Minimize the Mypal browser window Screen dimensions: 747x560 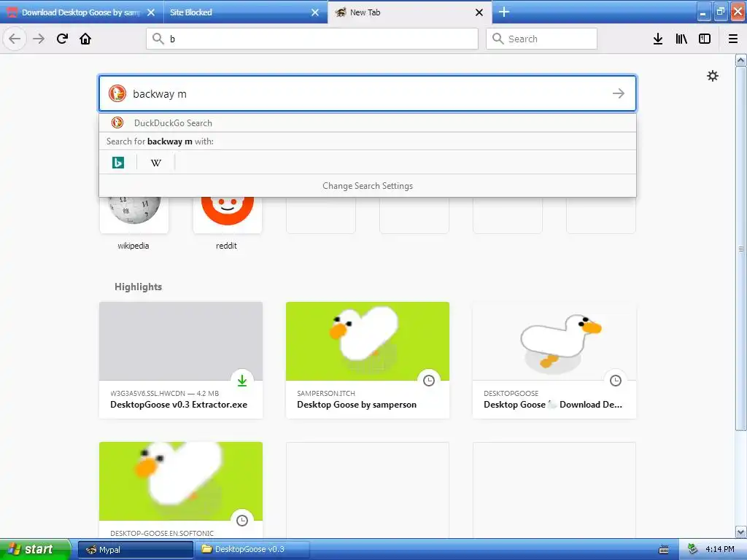704,12
